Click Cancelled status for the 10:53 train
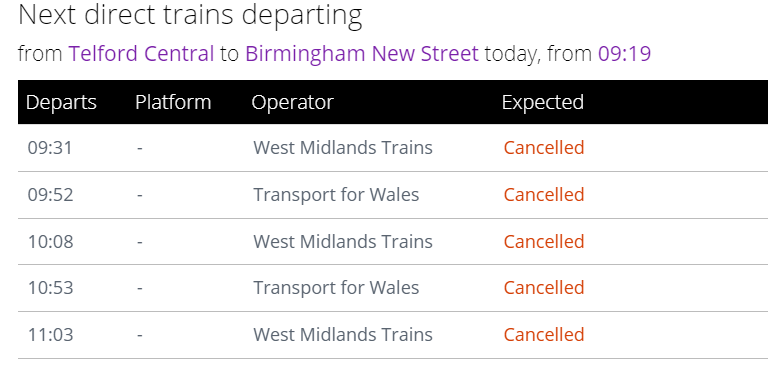The width and height of the screenshot is (776, 386). pos(544,288)
